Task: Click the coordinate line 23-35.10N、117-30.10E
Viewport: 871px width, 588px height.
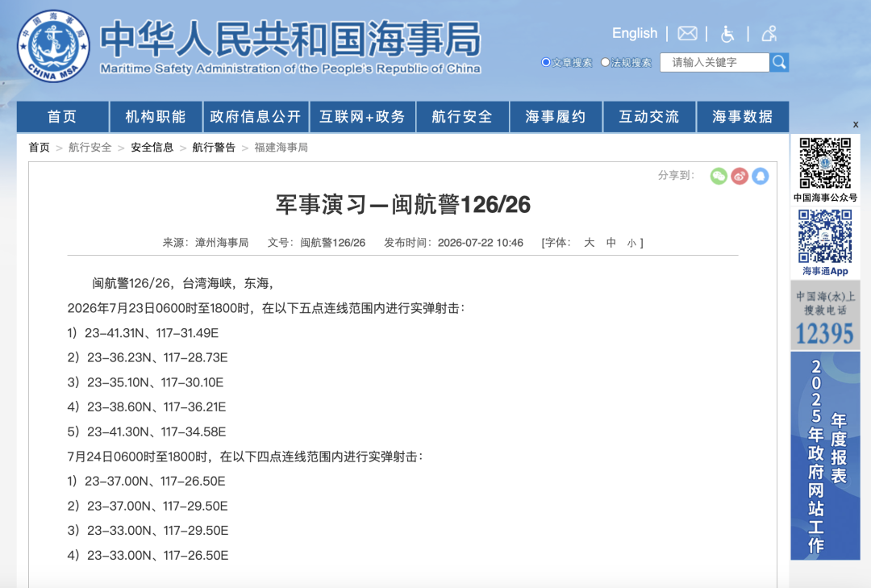Action: coord(155,382)
